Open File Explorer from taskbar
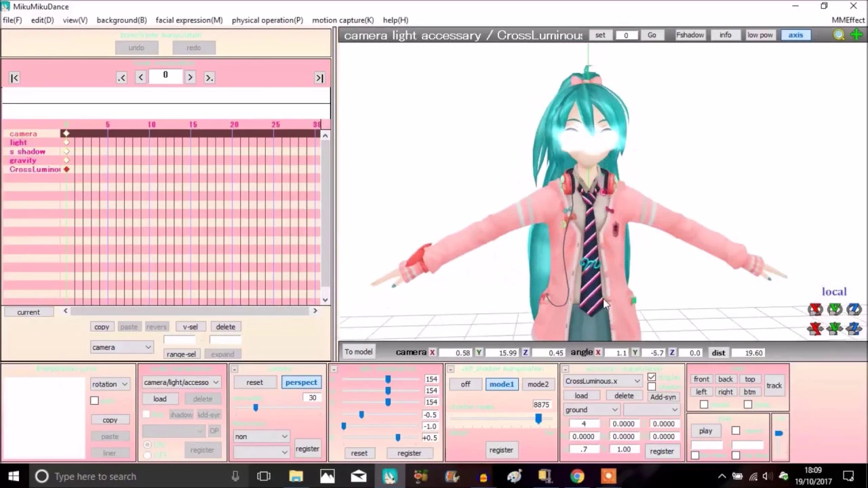868x488 pixels. pos(296,476)
